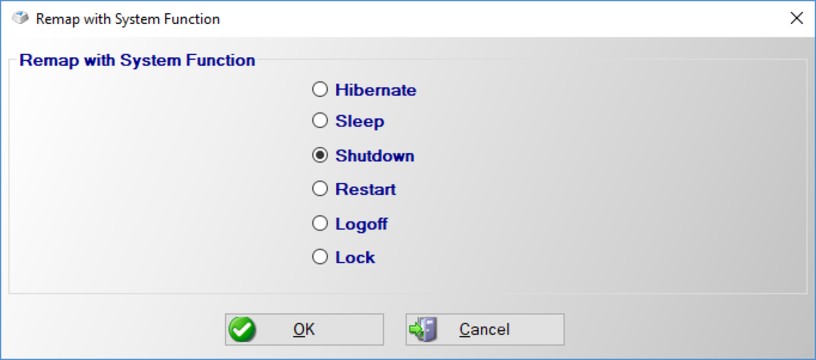
Task: Click the exit door icon on Cancel
Action: (423, 329)
